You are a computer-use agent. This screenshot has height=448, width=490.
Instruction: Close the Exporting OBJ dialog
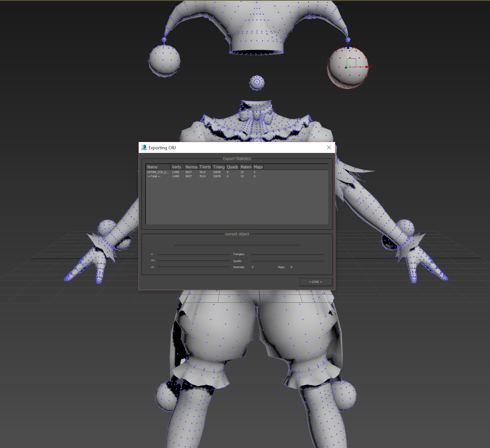pyautogui.click(x=329, y=148)
